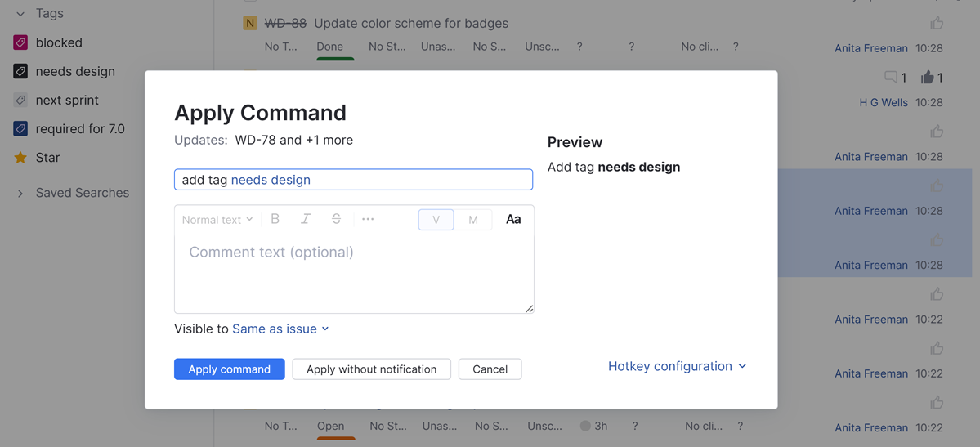This screenshot has width=980, height=447.
Task: Select the required for 7.0 tag
Action: (x=80, y=128)
